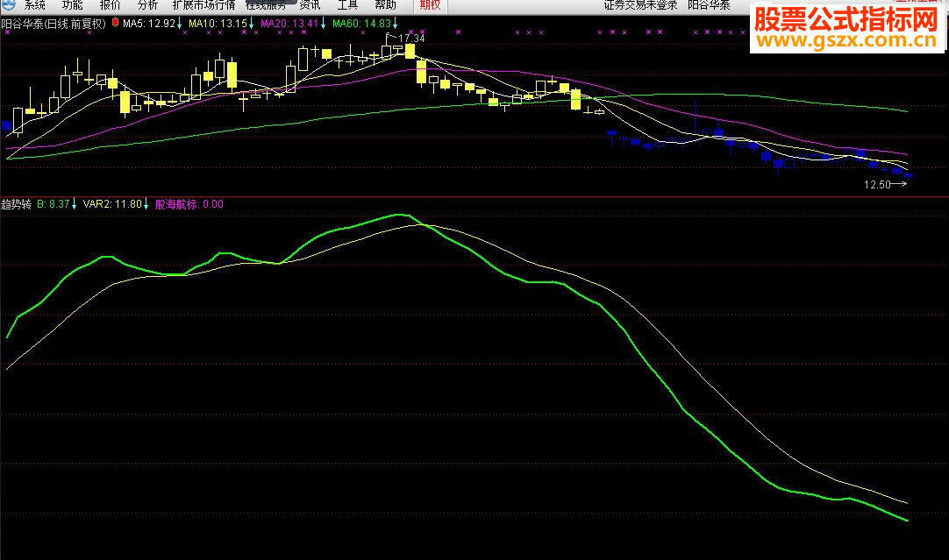Click the red marker icon before MA5
Image resolution: width=949 pixels, height=560 pixels.
[115, 23]
